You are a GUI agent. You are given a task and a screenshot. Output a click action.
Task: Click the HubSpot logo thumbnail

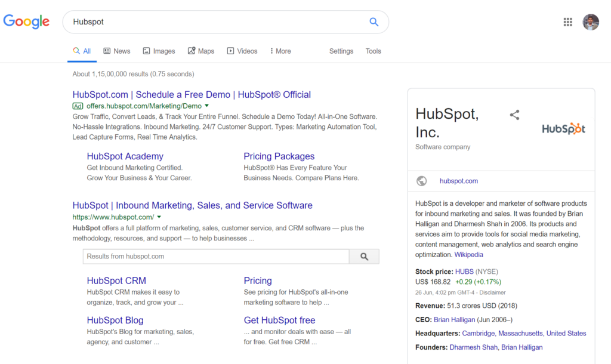tap(563, 128)
